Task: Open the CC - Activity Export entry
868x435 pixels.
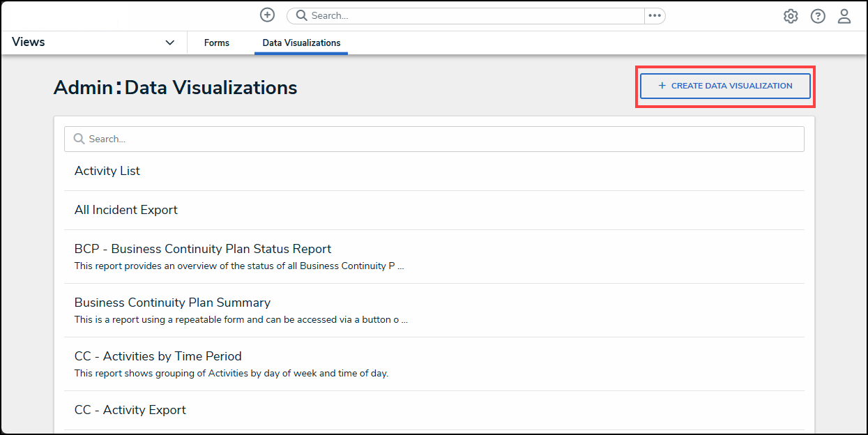Action: click(130, 410)
